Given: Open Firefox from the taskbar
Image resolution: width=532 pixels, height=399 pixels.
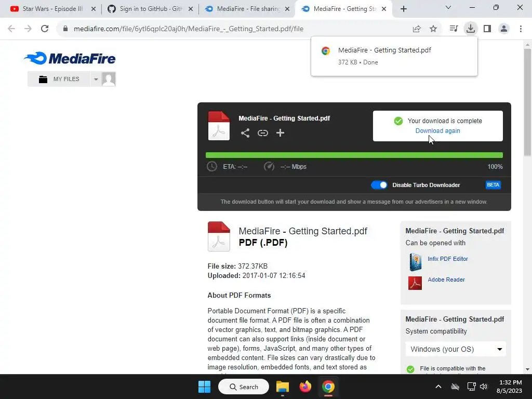Looking at the screenshot, I should point(305,387).
